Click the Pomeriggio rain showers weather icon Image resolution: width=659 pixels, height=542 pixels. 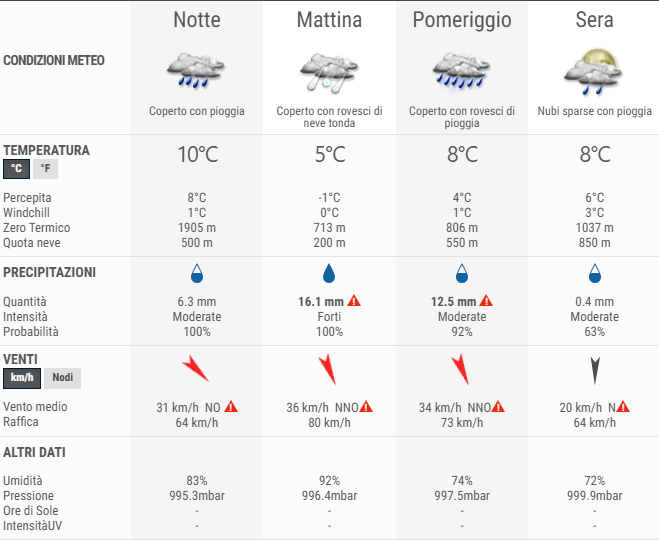pos(461,69)
